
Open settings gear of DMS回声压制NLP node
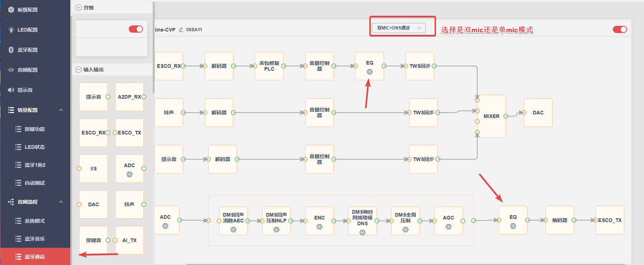276,229
